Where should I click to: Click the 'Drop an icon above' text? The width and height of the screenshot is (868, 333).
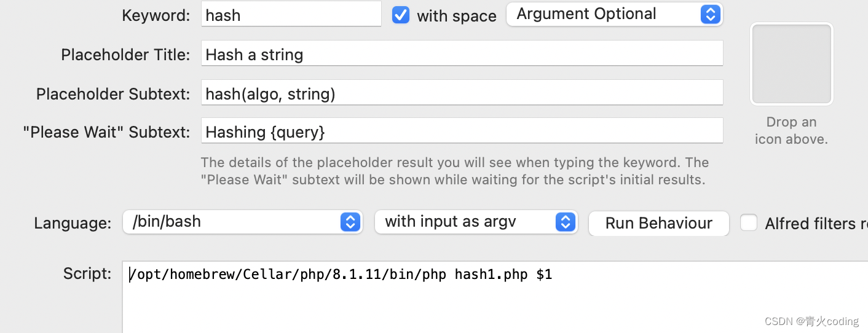tap(791, 130)
